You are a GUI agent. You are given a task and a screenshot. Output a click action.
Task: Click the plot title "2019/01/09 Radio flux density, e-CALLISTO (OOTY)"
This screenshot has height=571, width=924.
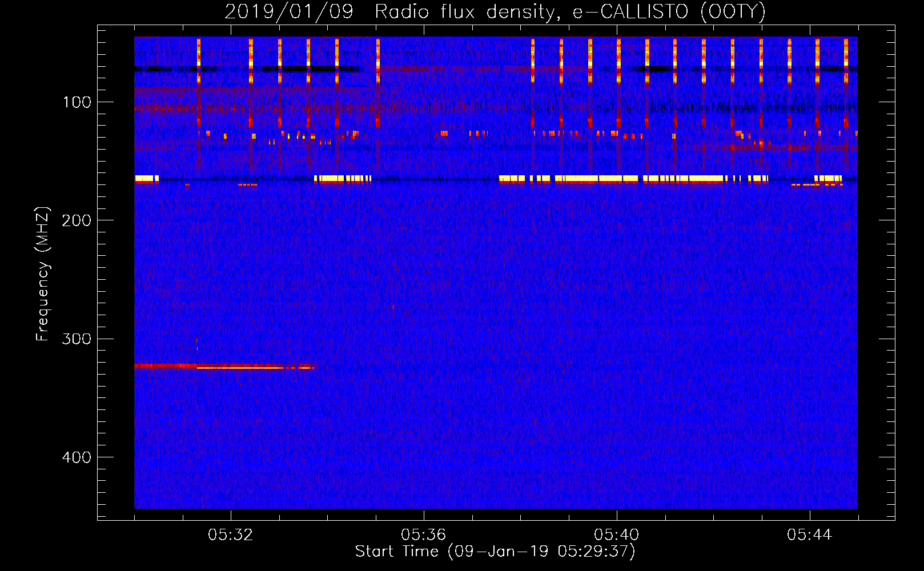pyautogui.click(x=495, y=11)
